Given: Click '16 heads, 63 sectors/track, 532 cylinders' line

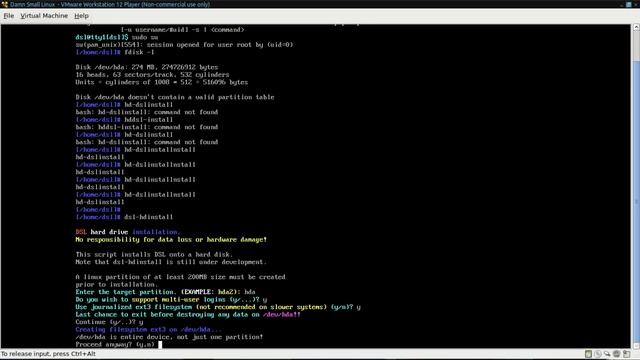Looking at the screenshot, I should point(152,75).
